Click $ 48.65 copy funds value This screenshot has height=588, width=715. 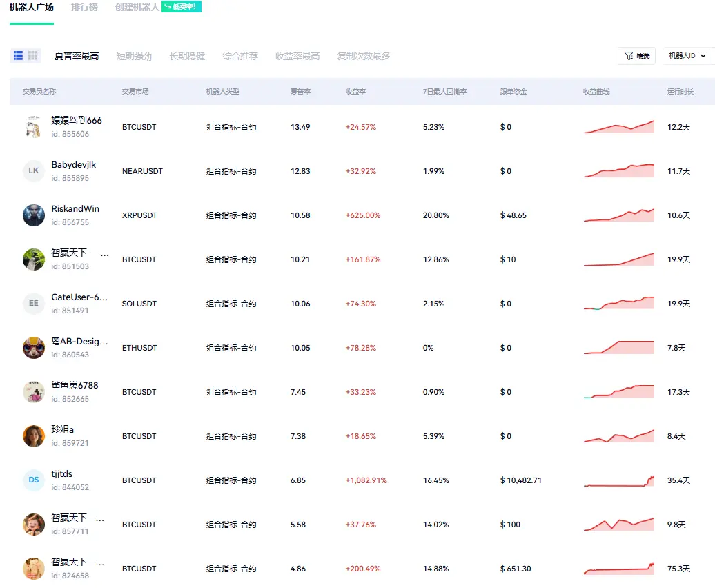click(x=513, y=215)
